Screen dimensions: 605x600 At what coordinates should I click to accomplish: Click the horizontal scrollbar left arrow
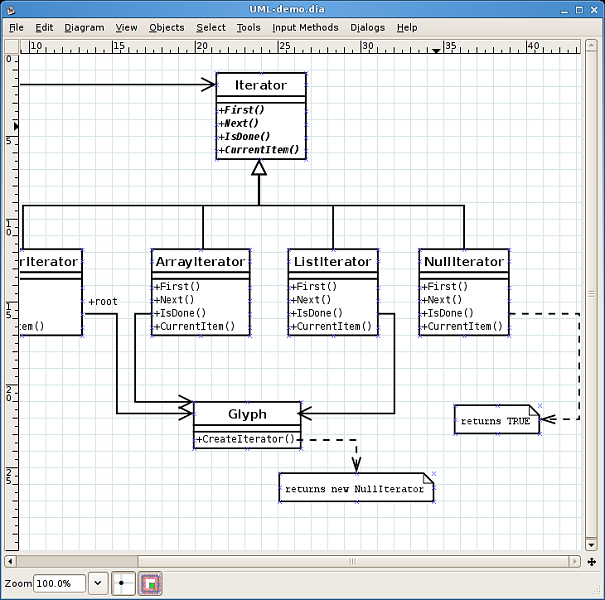point(11,560)
